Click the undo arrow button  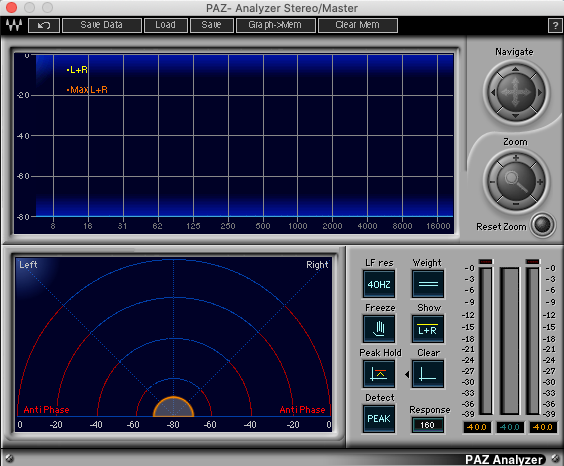coord(44,25)
